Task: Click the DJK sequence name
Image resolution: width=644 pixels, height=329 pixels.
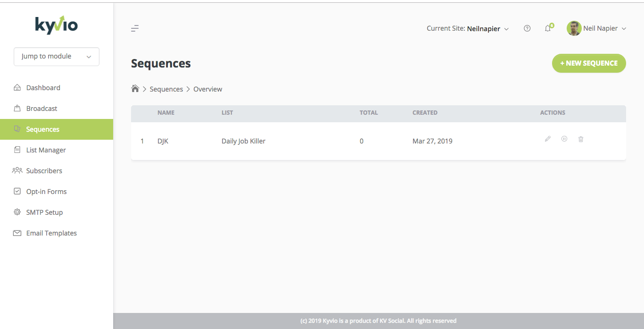Action: coord(163,141)
